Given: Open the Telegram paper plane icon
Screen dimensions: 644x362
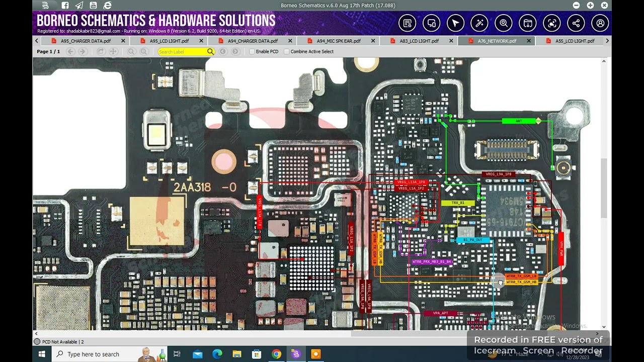Looking at the screenshot, I should [79, 6].
